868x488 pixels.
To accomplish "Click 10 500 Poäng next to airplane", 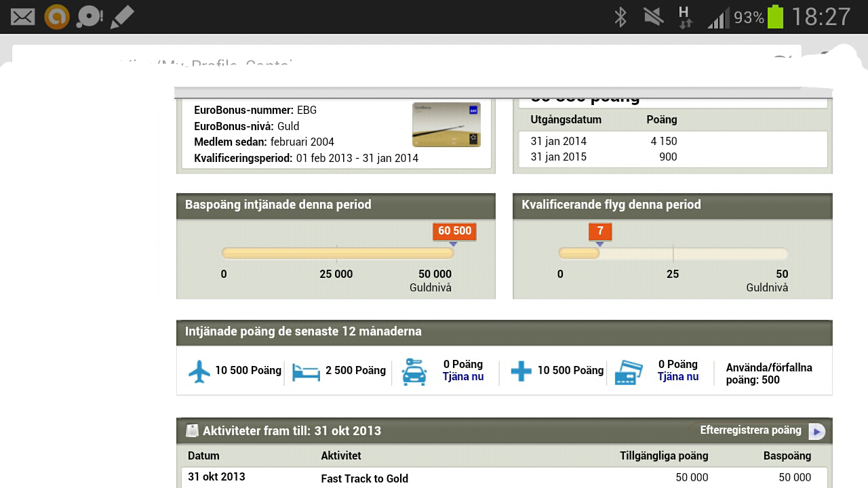I will click(x=248, y=370).
